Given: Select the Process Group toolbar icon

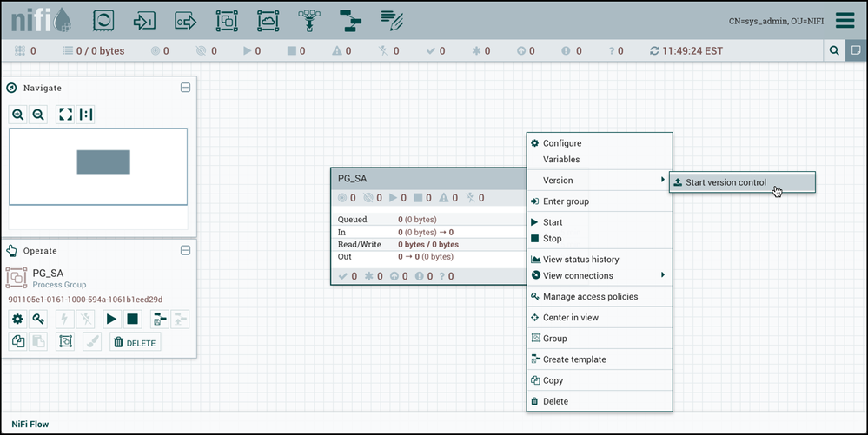Looking at the screenshot, I should coord(227,20).
